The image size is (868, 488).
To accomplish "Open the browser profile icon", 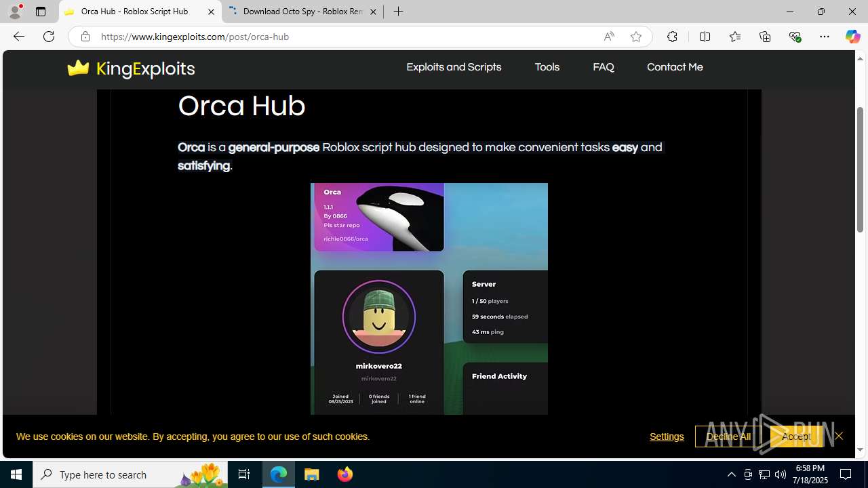I will pyautogui.click(x=15, y=12).
